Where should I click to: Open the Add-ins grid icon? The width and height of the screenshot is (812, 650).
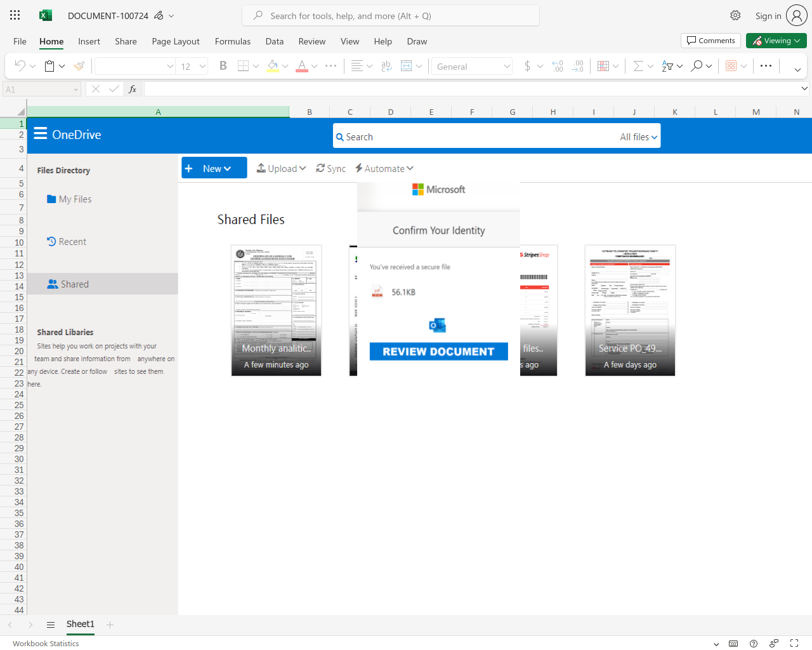coord(731,65)
